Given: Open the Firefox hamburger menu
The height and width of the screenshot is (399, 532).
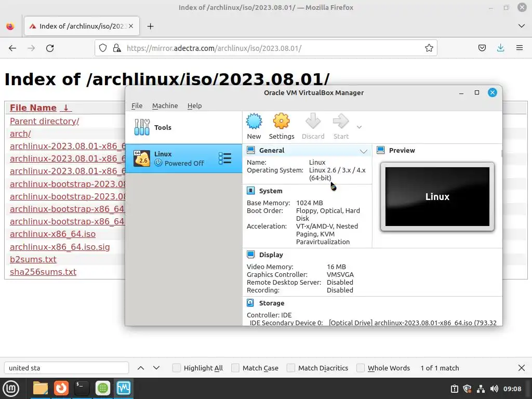Looking at the screenshot, I should (x=520, y=48).
